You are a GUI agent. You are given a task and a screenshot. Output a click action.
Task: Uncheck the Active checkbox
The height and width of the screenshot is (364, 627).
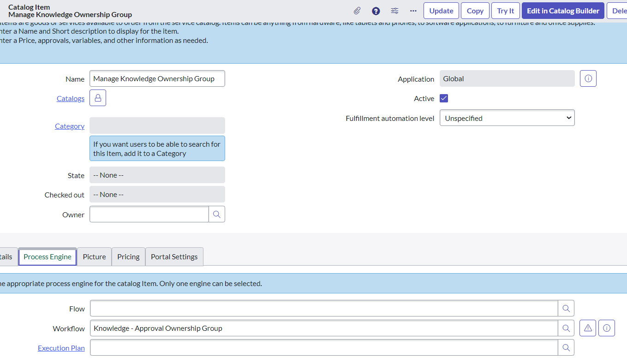point(444,98)
